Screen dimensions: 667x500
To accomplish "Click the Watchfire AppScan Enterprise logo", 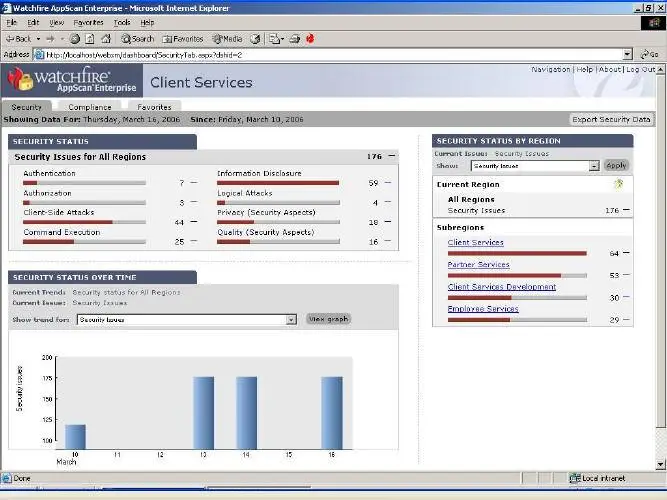I will click(x=72, y=80).
